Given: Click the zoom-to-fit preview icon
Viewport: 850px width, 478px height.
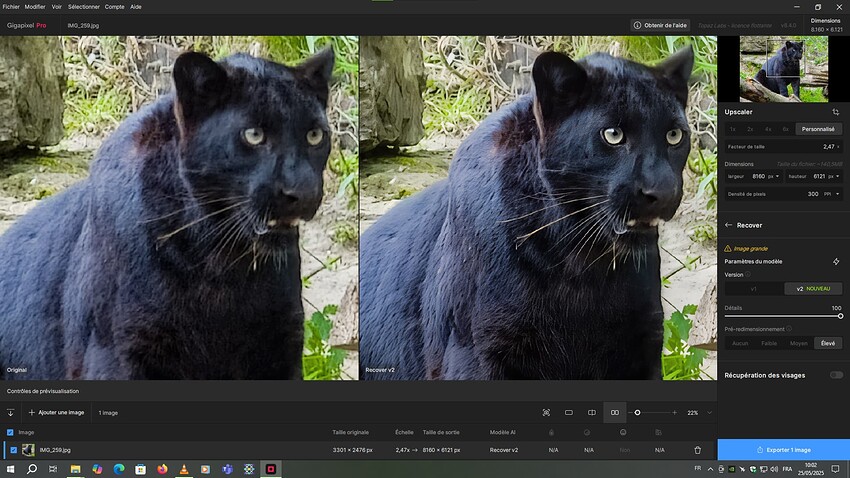Looking at the screenshot, I should 546,412.
